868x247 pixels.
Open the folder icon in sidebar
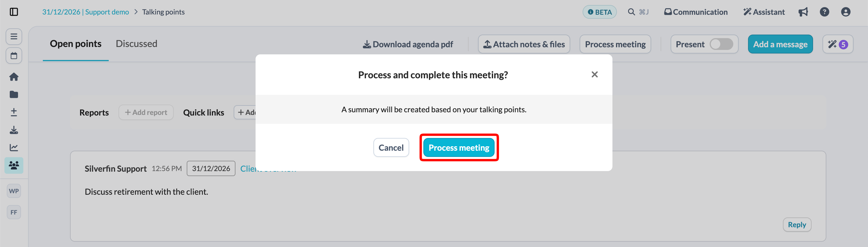pos(14,94)
